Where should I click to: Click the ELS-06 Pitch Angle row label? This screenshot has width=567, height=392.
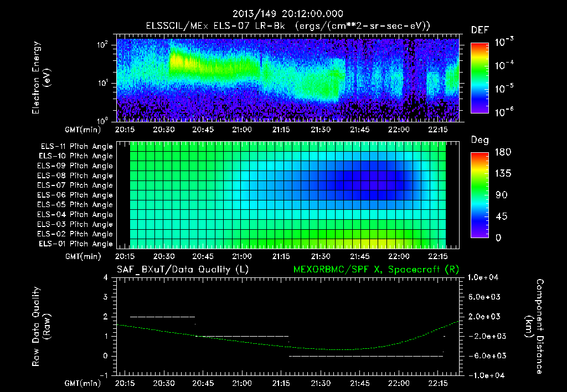pyautogui.click(x=75, y=195)
